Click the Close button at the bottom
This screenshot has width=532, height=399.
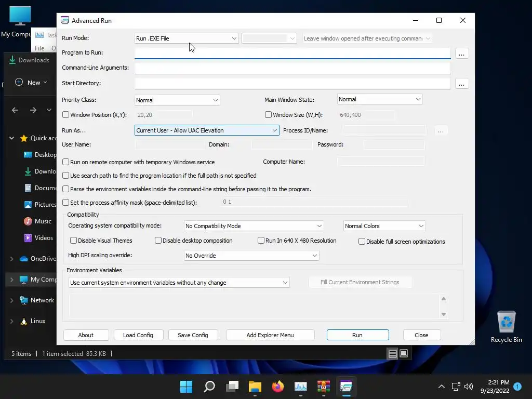(x=422, y=335)
